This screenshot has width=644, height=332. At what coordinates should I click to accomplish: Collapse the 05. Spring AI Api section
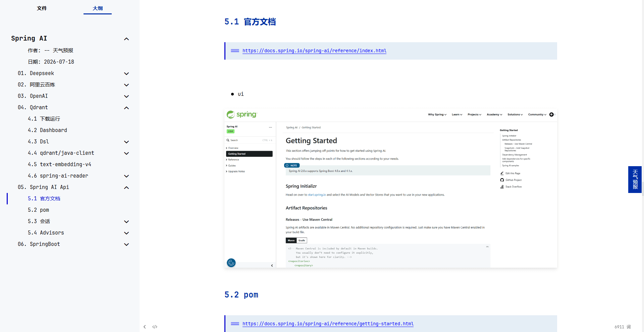pyautogui.click(x=126, y=187)
